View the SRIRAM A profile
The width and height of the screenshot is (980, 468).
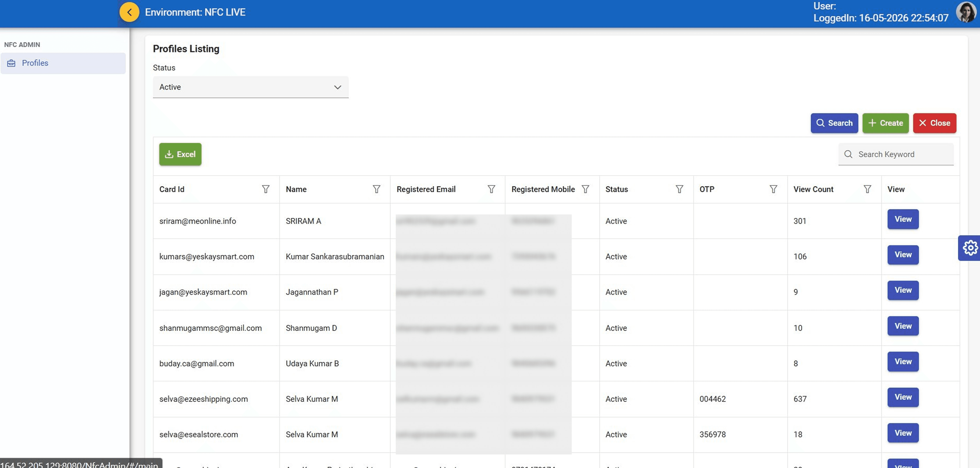[x=903, y=219]
